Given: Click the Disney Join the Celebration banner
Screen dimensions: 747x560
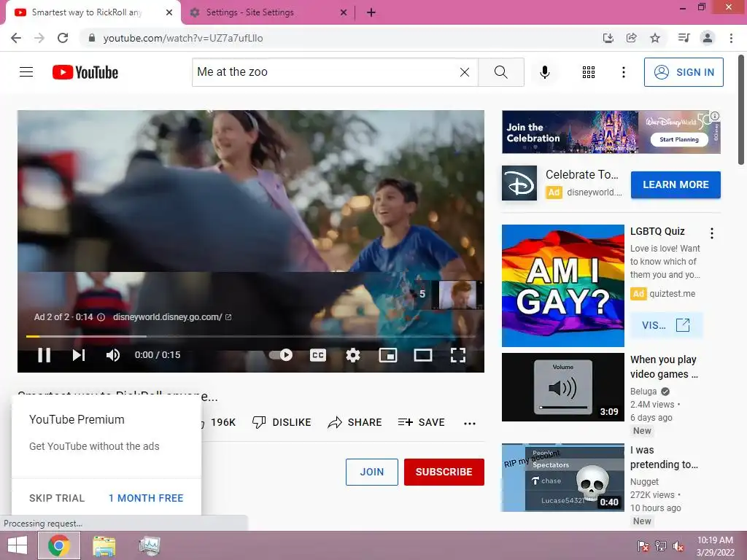Looking at the screenshot, I should [x=611, y=132].
